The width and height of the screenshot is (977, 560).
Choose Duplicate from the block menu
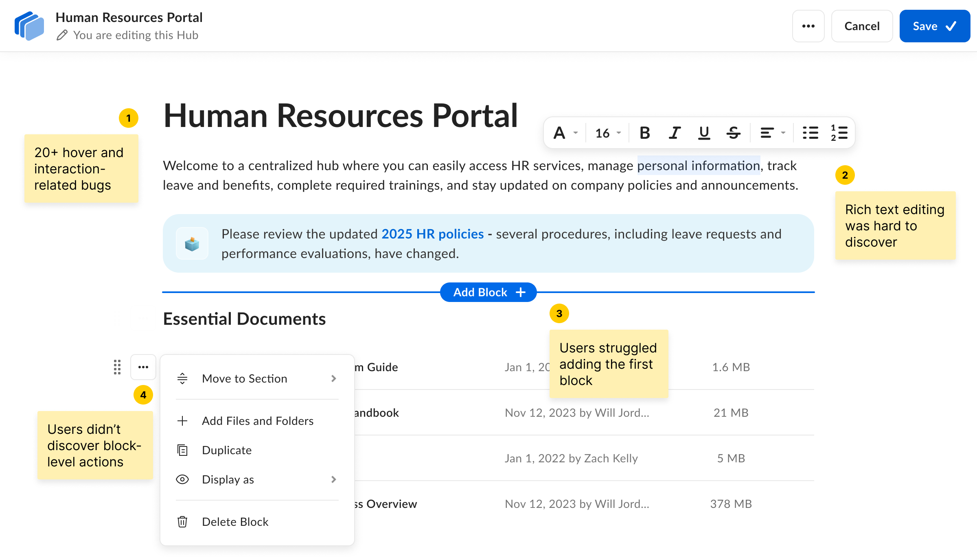click(x=257, y=450)
